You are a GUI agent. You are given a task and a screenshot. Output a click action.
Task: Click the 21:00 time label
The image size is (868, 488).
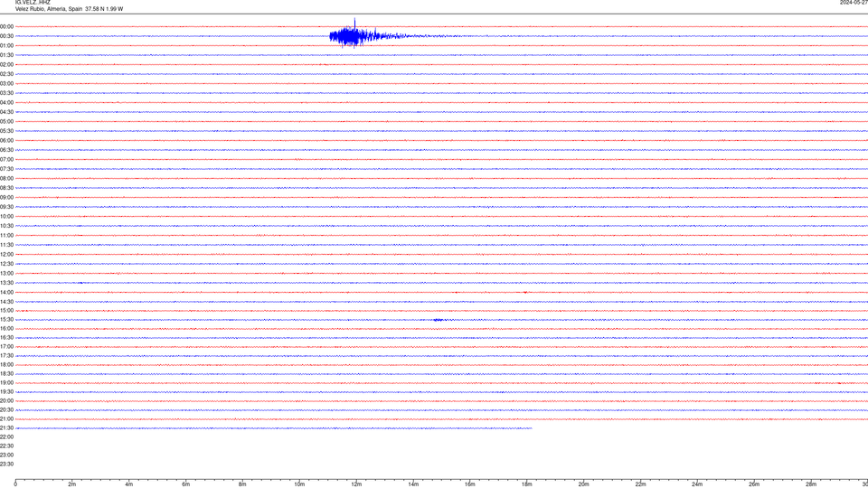pos(6,419)
